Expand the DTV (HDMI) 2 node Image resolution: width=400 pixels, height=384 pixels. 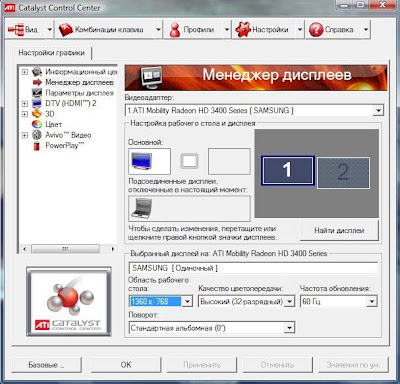click(x=25, y=104)
